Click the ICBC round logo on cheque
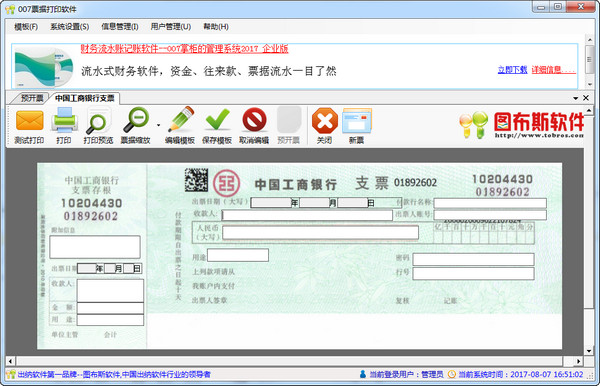The width and height of the screenshot is (600, 386). tap(226, 183)
